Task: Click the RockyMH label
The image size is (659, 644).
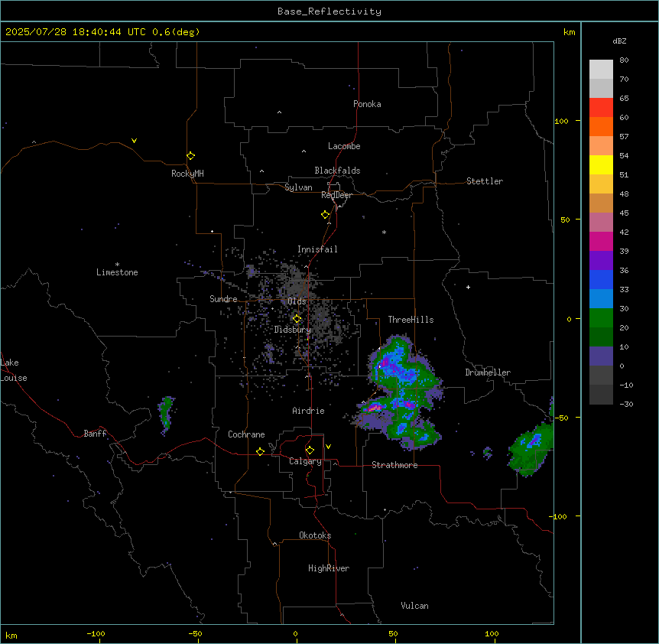Action: (x=187, y=174)
